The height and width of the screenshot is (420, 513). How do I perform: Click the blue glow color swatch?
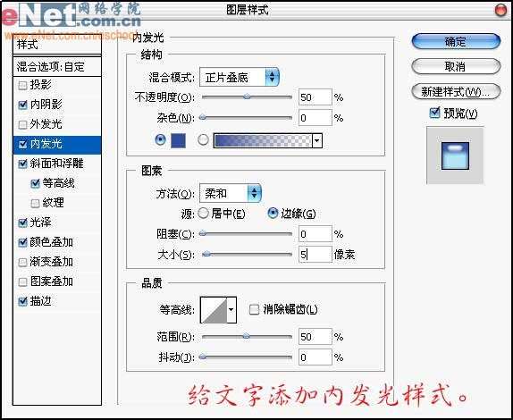pyautogui.click(x=179, y=140)
